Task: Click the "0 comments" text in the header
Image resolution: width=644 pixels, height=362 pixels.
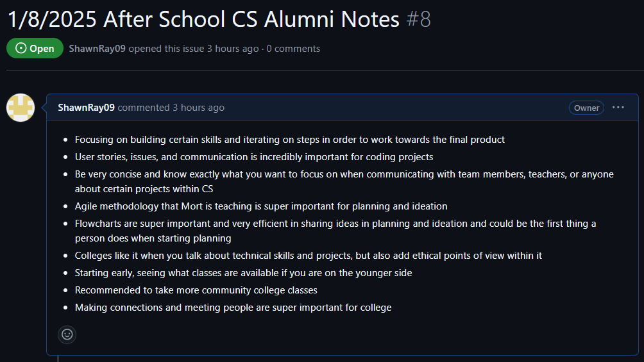Action: coord(293,49)
